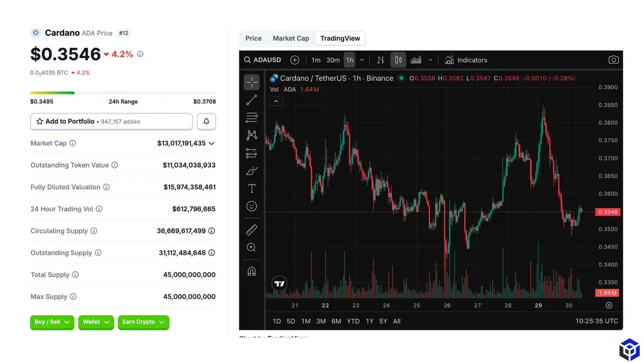
Task: Select the Crosshair cursor tool
Action: click(x=251, y=82)
